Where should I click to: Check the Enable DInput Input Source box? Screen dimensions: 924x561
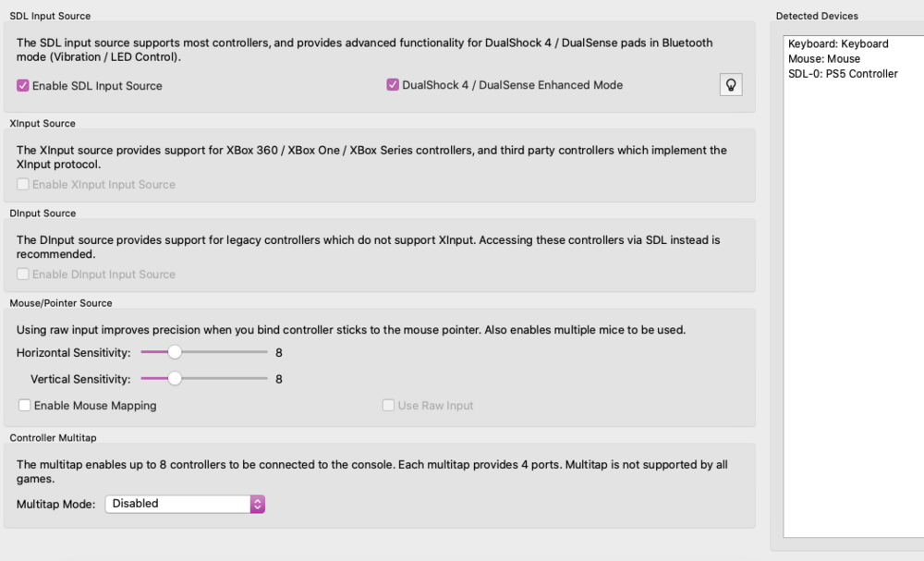(x=23, y=274)
